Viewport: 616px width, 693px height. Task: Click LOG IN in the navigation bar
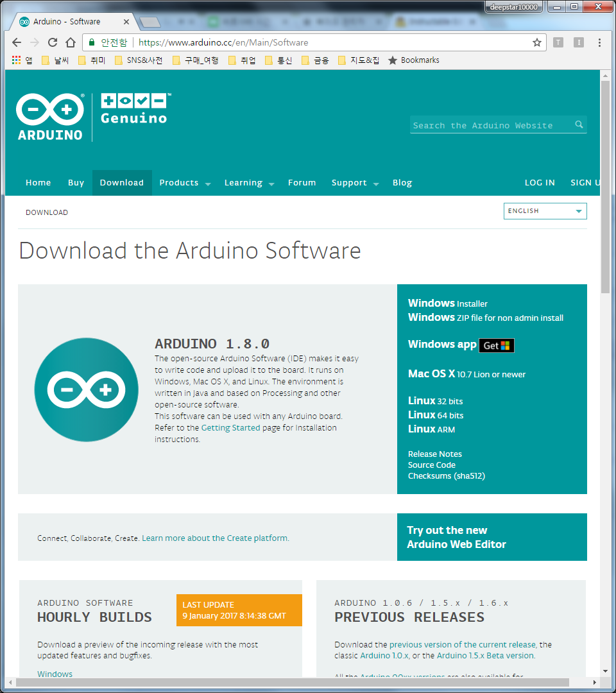540,183
